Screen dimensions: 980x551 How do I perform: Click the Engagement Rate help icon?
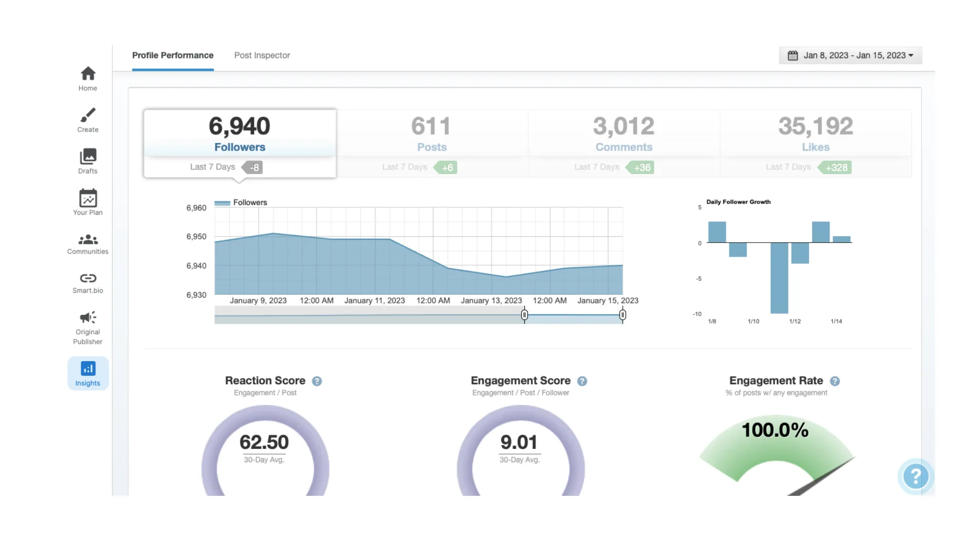pyautogui.click(x=835, y=381)
